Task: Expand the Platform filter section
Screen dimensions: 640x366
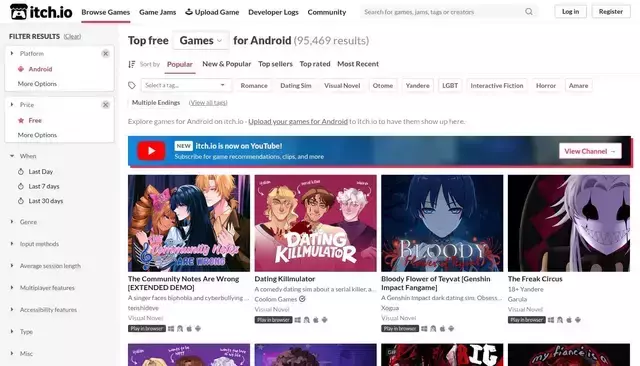Action: [27, 53]
